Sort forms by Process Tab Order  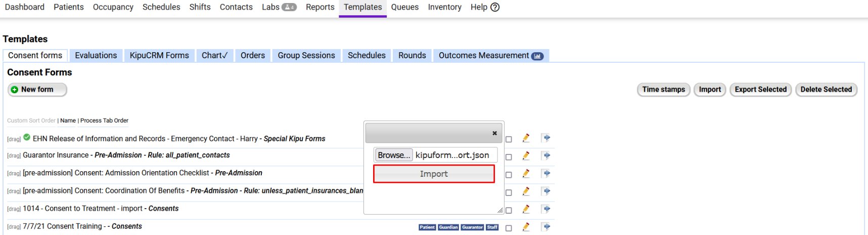pyautogui.click(x=104, y=121)
